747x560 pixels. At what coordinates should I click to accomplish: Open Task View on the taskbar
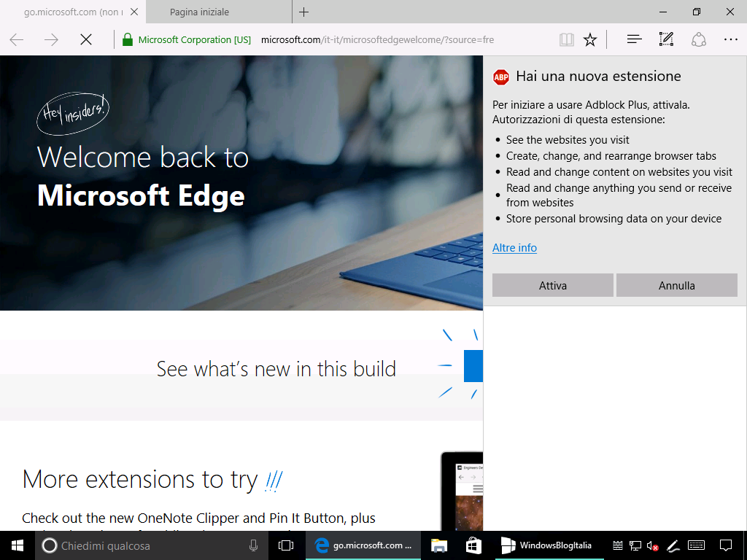(x=286, y=545)
